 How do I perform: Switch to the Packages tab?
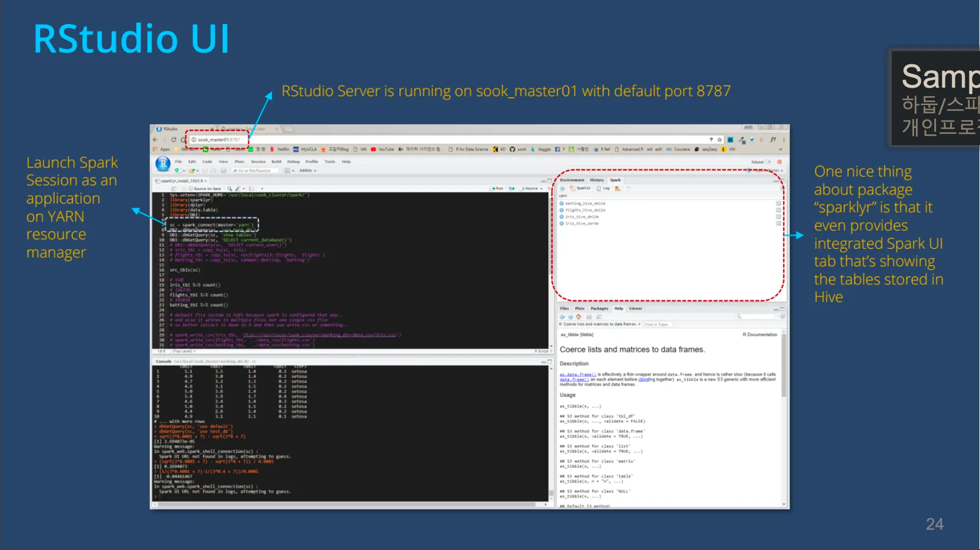[599, 308]
